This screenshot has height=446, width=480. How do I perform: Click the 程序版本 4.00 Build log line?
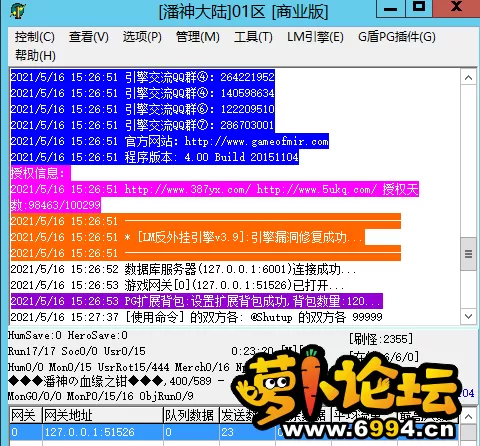pyautogui.click(x=155, y=157)
